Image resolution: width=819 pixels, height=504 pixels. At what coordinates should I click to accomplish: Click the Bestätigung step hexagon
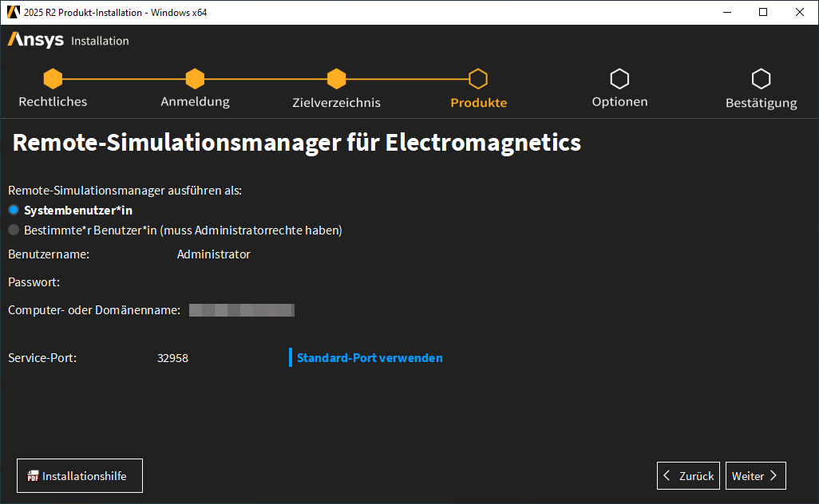point(761,79)
